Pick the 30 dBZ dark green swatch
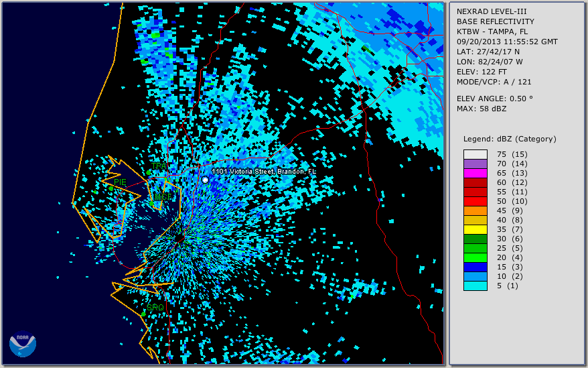Viewport: 588px width, 368px height. tap(475, 239)
